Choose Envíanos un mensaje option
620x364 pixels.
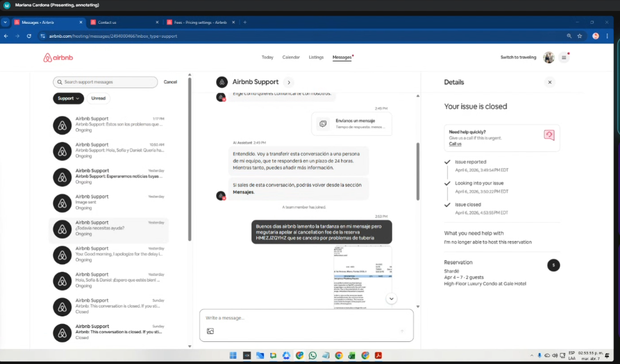click(x=352, y=124)
